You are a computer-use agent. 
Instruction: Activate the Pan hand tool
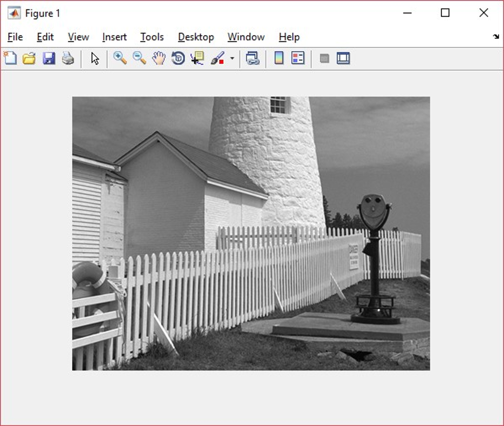click(158, 59)
